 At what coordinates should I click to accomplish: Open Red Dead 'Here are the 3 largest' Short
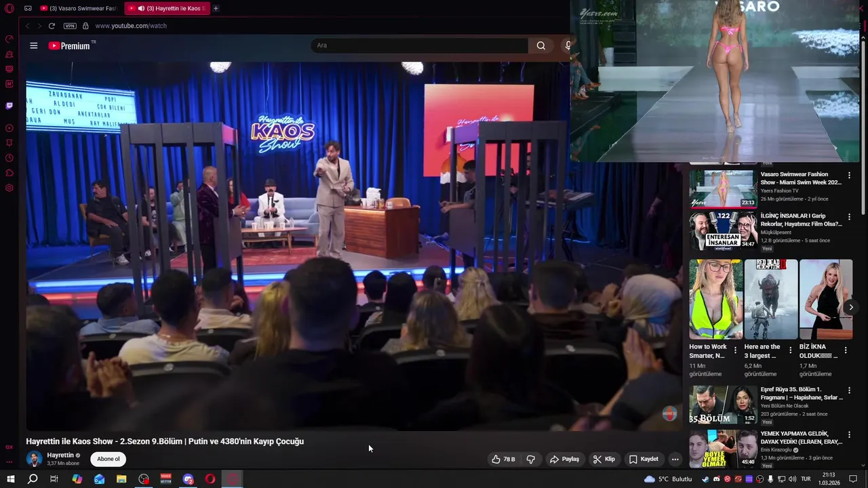click(x=771, y=299)
